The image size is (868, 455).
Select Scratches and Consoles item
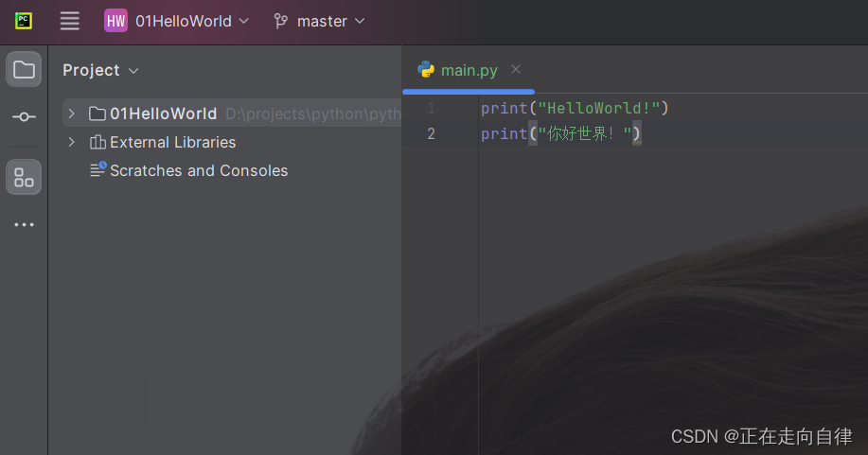click(x=198, y=170)
